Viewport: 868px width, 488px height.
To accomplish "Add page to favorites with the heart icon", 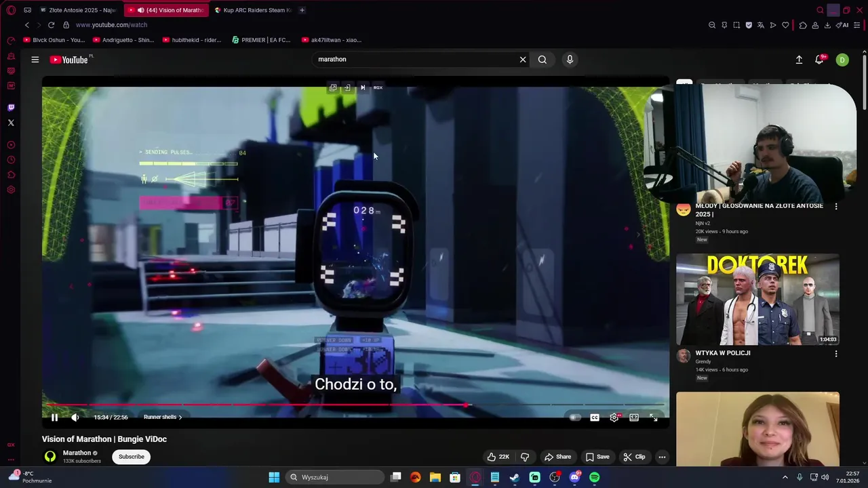I will coord(785,25).
